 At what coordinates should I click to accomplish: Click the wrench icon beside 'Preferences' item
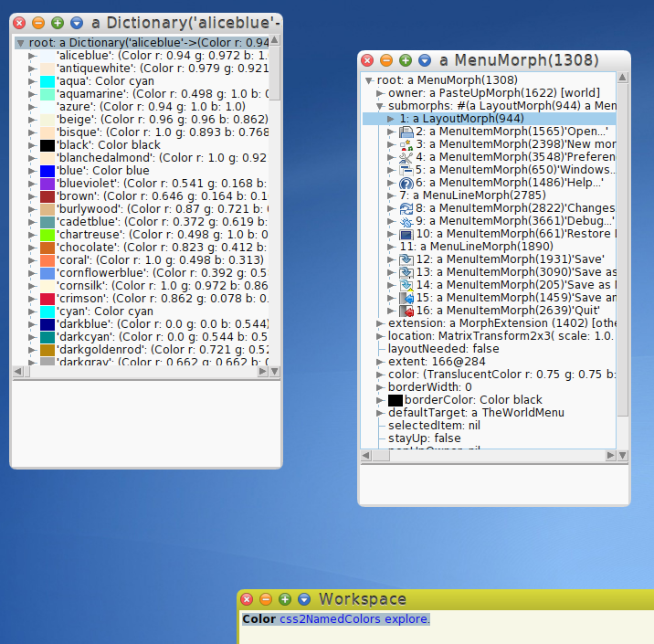point(406,157)
